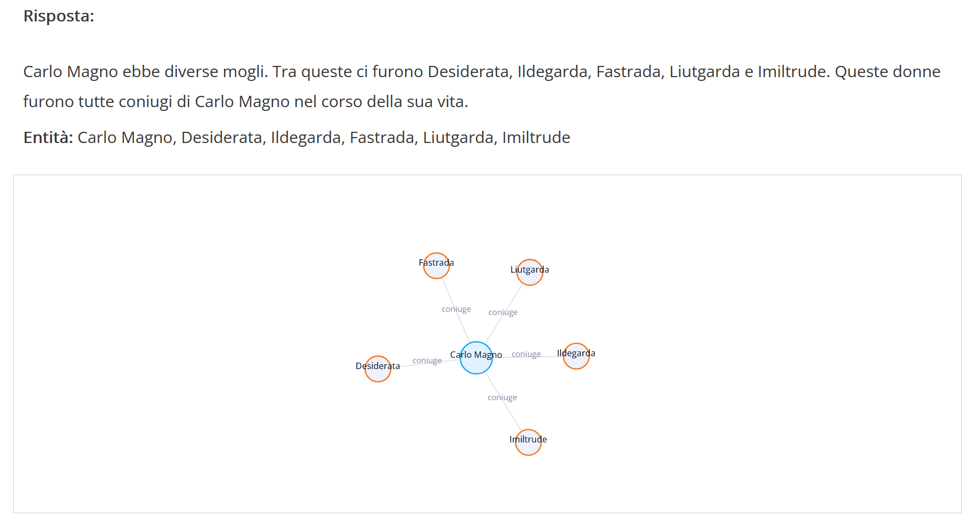Select the Carlo Magno central node

pos(476,358)
